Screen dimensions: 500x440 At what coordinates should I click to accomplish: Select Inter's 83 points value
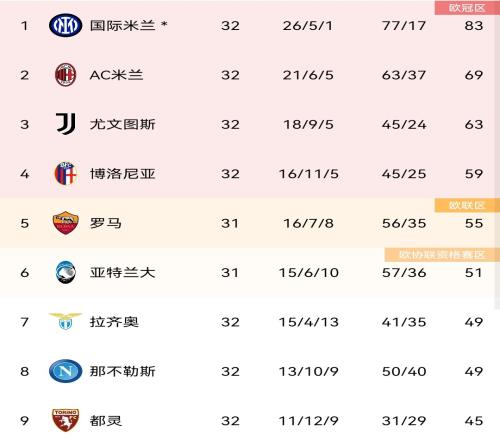tap(474, 26)
